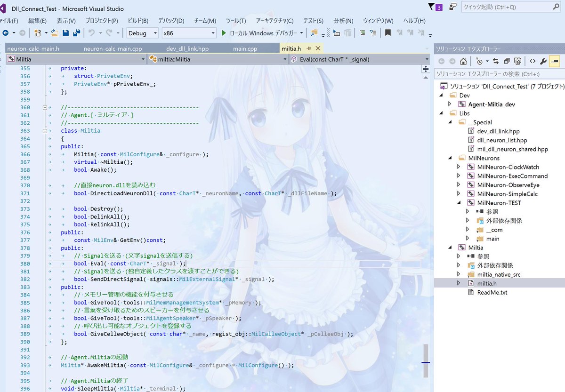The height and width of the screenshot is (392, 565).
Task: Open the x86 platform dropdown
Action: click(x=189, y=33)
